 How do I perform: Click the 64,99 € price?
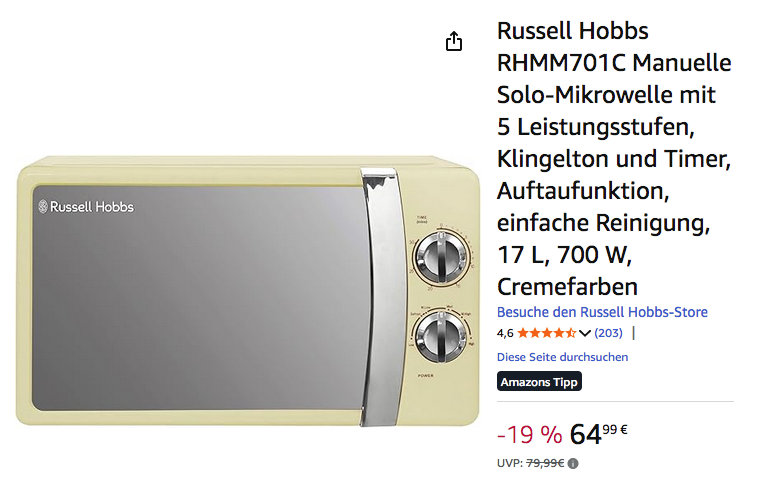(598, 433)
